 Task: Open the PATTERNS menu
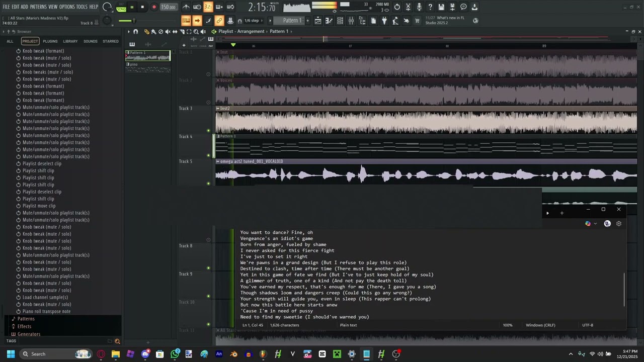click(38, 7)
